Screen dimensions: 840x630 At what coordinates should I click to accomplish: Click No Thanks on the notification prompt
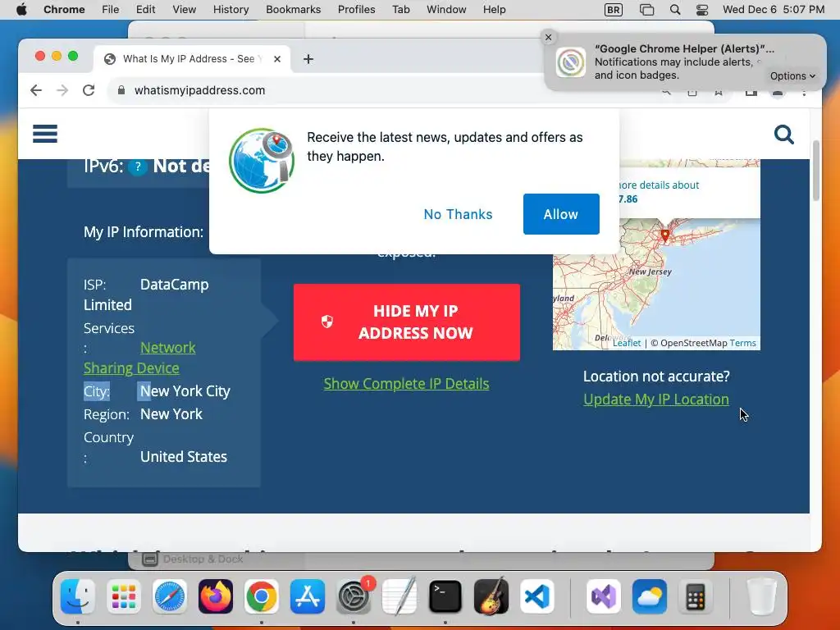click(x=458, y=214)
